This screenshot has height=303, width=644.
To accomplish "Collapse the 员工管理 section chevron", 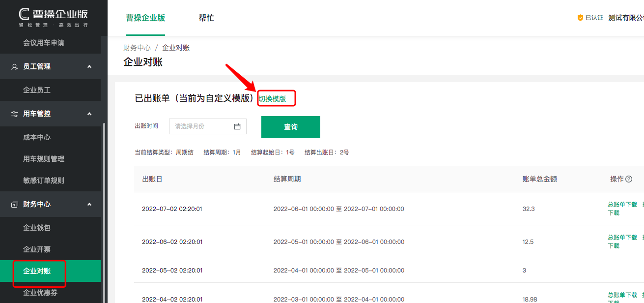I will coord(89,66).
